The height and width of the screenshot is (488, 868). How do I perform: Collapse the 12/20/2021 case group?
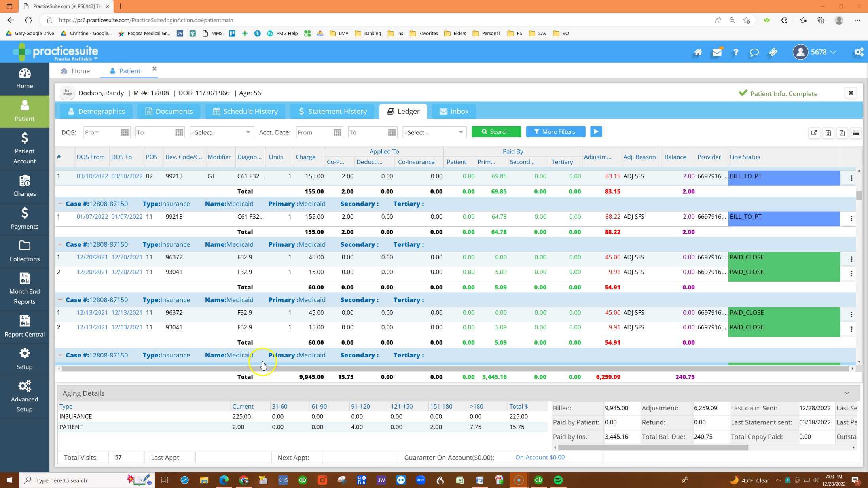coord(60,244)
